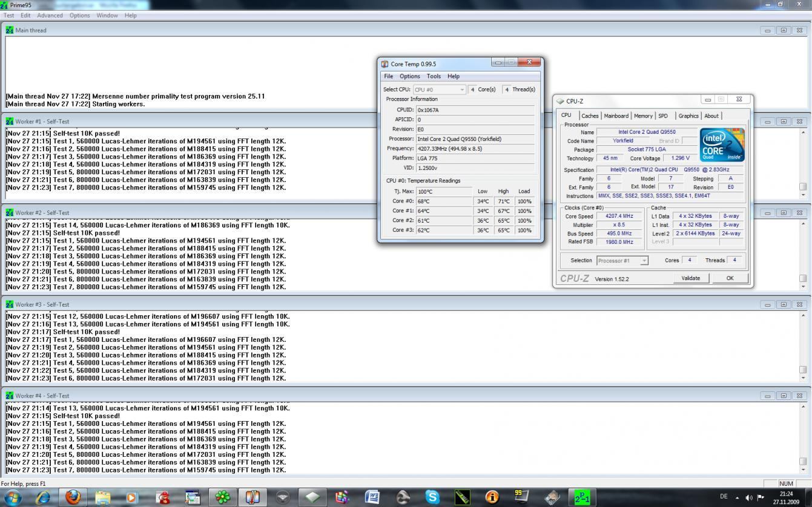Open Prime95 Test menu
This screenshot has height=507, width=812.
(x=8, y=15)
